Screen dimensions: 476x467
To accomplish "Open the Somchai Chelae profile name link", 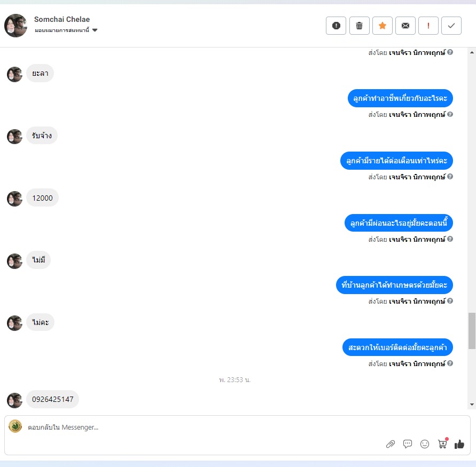I will point(62,19).
